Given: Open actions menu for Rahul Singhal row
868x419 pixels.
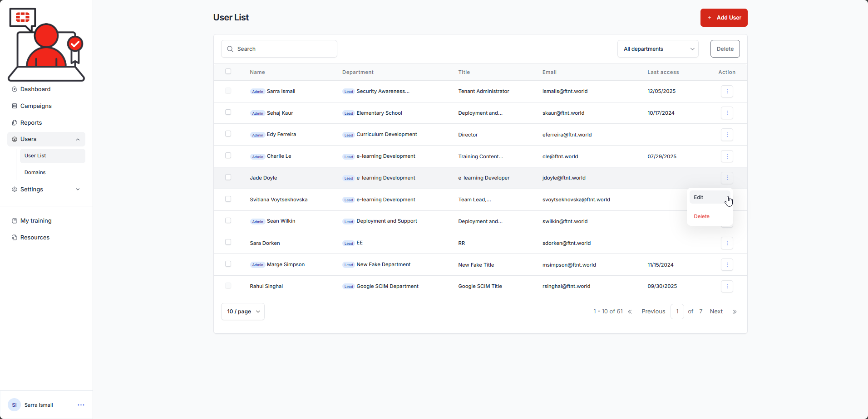Looking at the screenshot, I should (727, 286).
